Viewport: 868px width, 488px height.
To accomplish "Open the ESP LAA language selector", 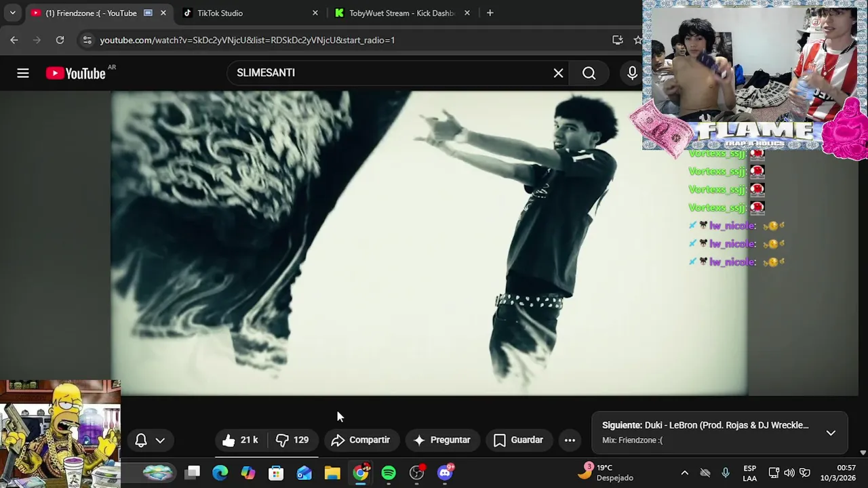I will [749, 472].
